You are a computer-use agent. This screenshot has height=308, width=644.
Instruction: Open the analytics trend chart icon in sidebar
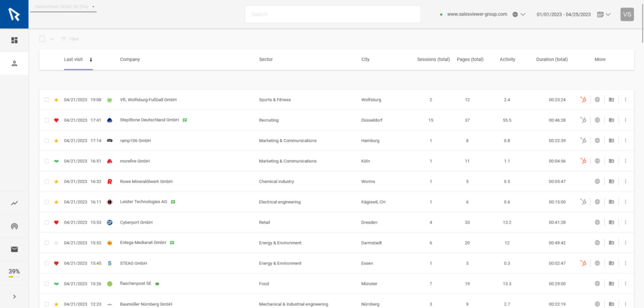14,203
